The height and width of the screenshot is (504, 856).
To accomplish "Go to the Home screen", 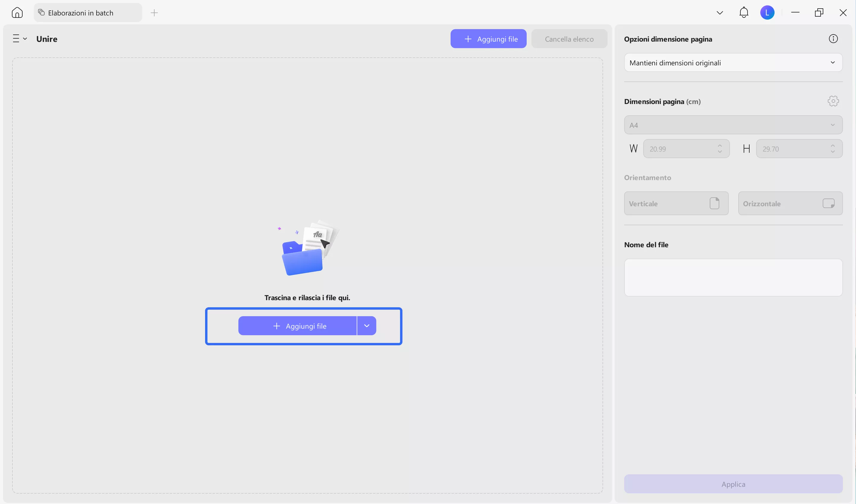I will tap(17, 12).
